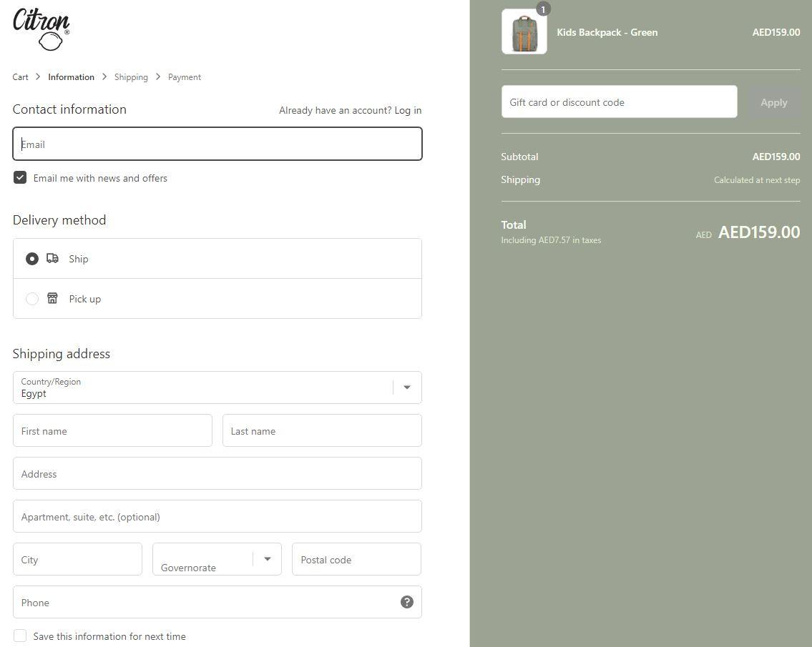
Task: Check Save this information for next time
Action: tap(20, 636)
